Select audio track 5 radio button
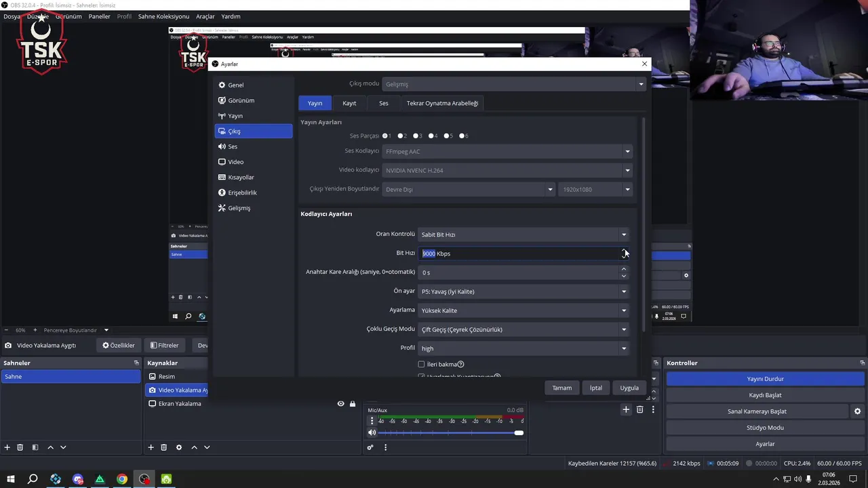 point(447,136)
